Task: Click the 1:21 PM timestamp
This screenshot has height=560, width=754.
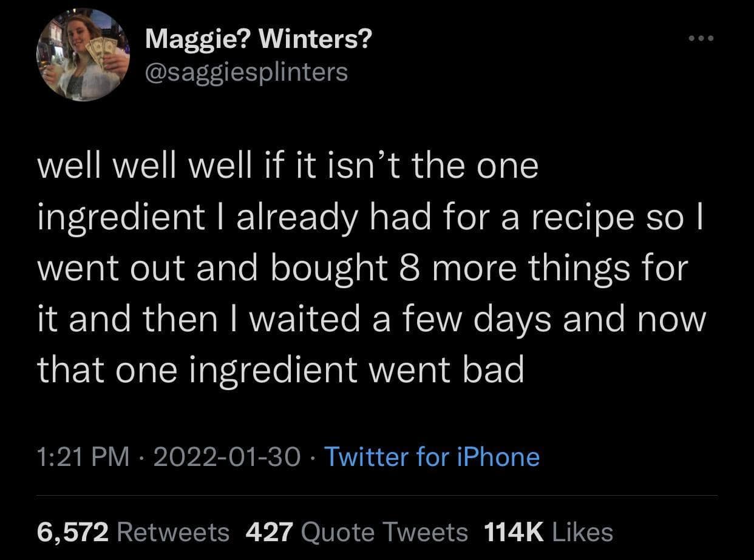Action: [83, 457]
